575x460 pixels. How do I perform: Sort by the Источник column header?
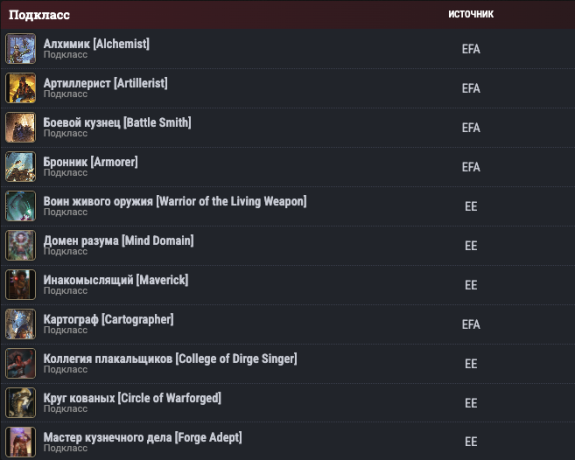pos(471,14)
